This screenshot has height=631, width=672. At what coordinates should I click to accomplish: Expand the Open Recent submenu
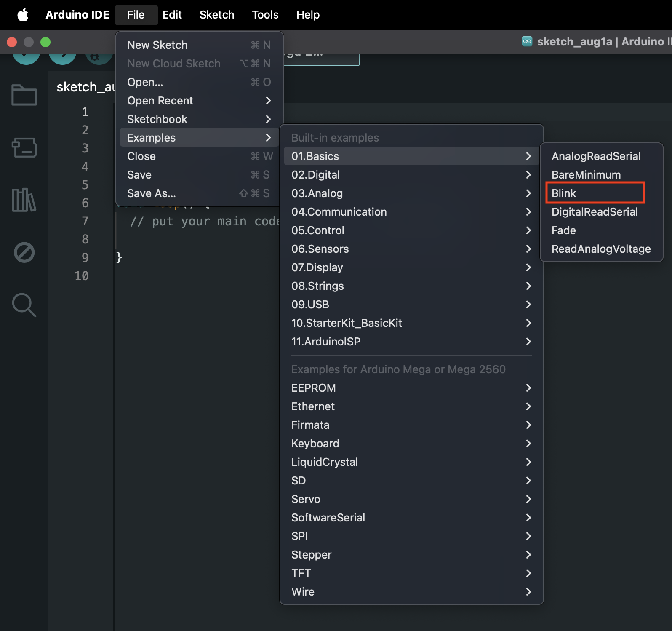pos(199,101)
